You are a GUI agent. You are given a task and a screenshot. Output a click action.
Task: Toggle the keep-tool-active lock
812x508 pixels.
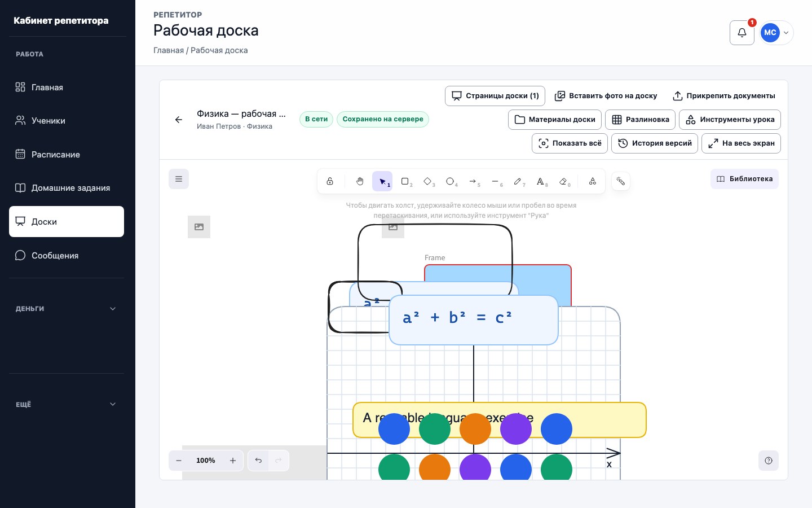[330, 181]
